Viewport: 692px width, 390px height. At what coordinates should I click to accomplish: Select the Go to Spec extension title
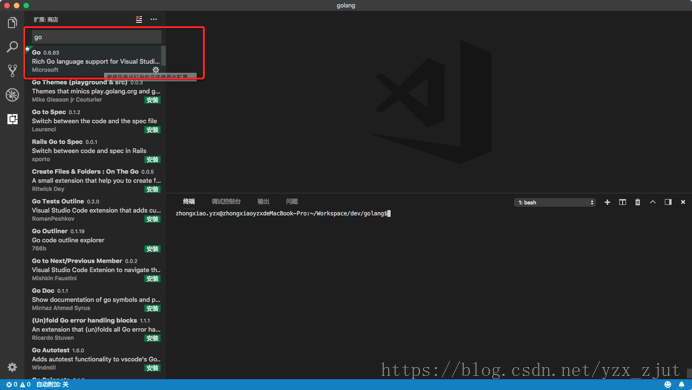(x=49, y=112)
